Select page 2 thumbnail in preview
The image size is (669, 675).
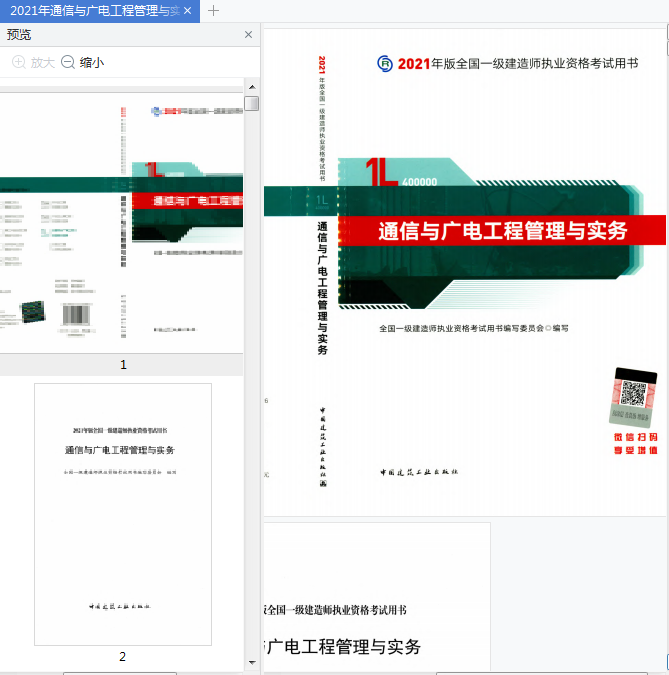coord(123,514)
